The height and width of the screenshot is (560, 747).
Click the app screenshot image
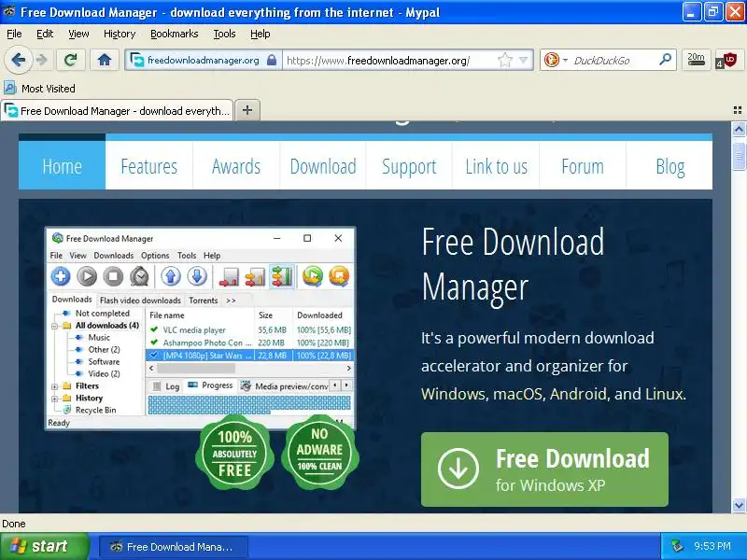tap(200, 329)
